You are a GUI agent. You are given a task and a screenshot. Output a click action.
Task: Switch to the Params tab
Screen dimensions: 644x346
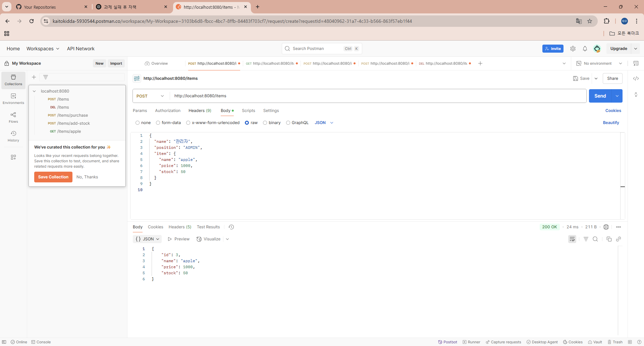(140, 111)
